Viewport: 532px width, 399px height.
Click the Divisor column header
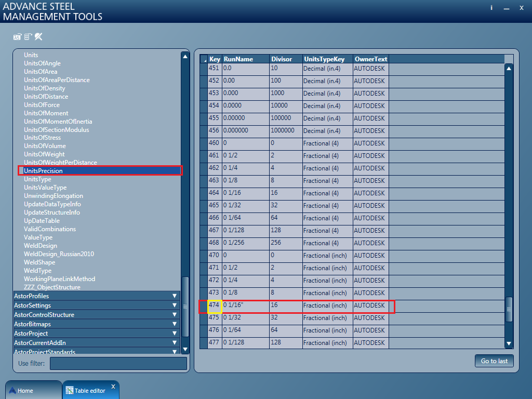[286, 59]
